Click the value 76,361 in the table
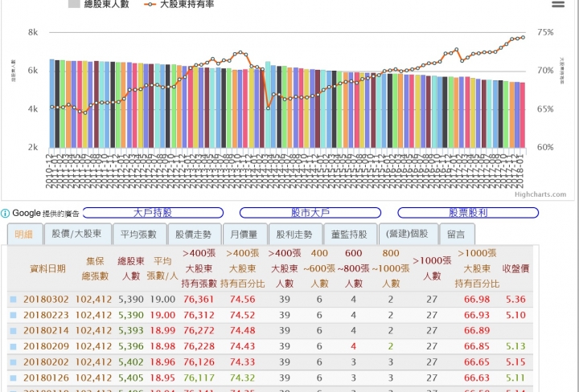 pyautogui.click(x=199, y=300)
